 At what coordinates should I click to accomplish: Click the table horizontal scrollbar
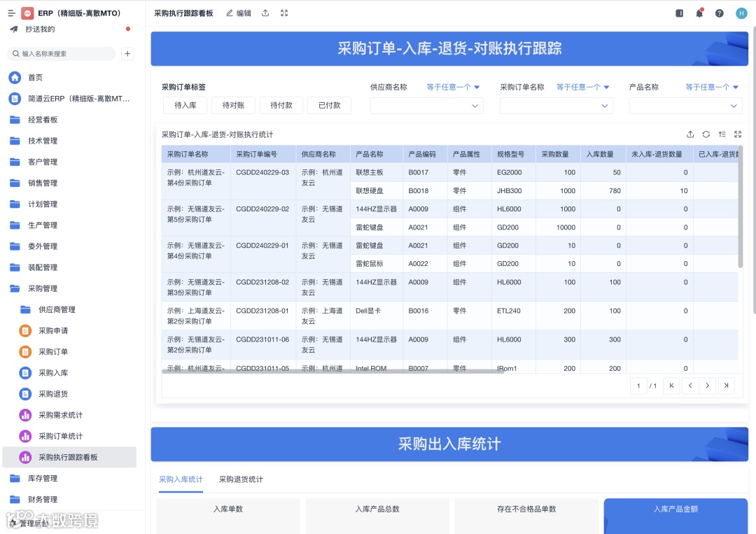(332, 372)
